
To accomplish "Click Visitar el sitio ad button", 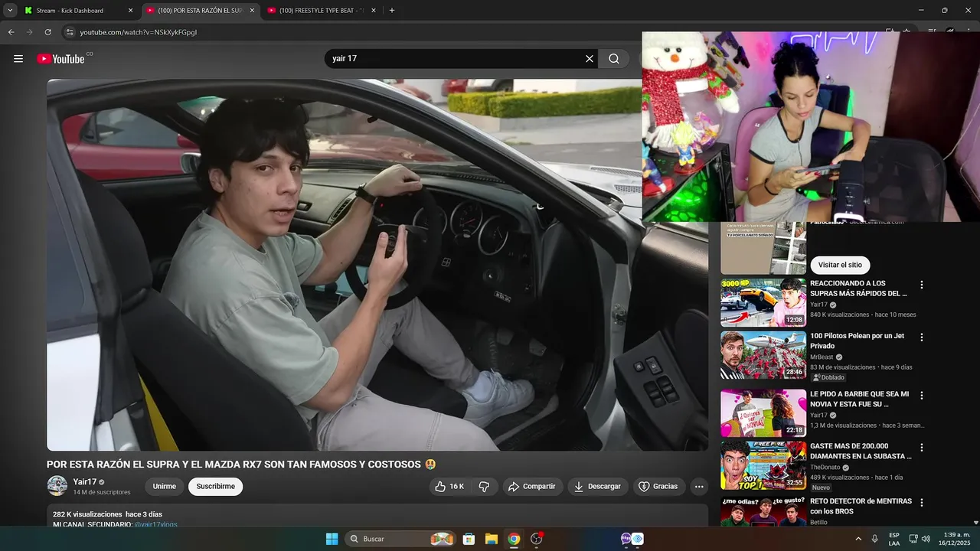I will point(840,265).
